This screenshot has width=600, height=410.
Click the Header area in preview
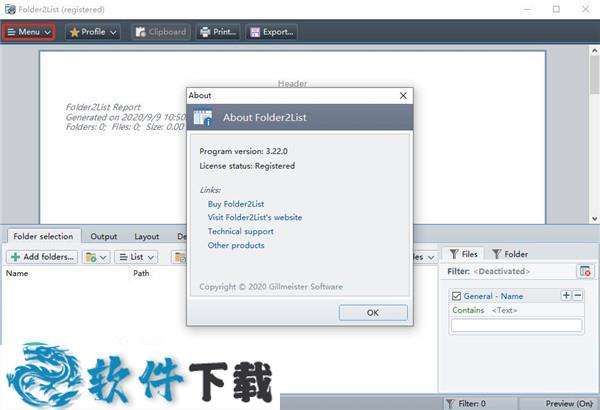click(x=292, y=83)
